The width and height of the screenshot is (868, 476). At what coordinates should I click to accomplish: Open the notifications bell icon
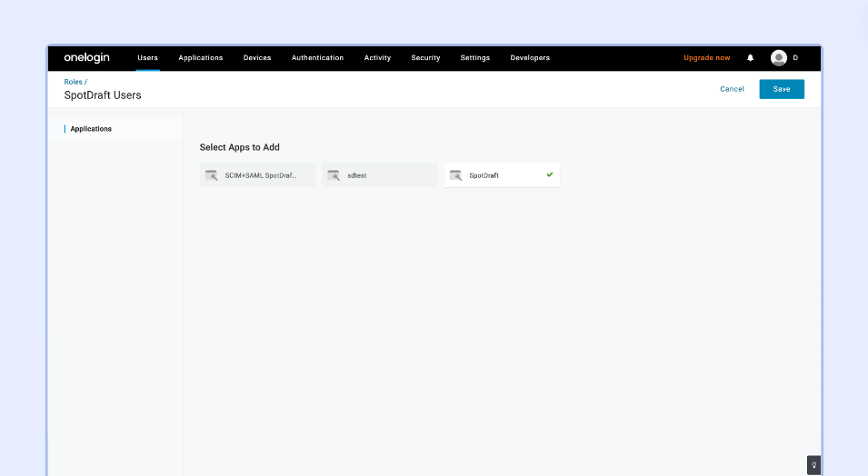point(750,57)
